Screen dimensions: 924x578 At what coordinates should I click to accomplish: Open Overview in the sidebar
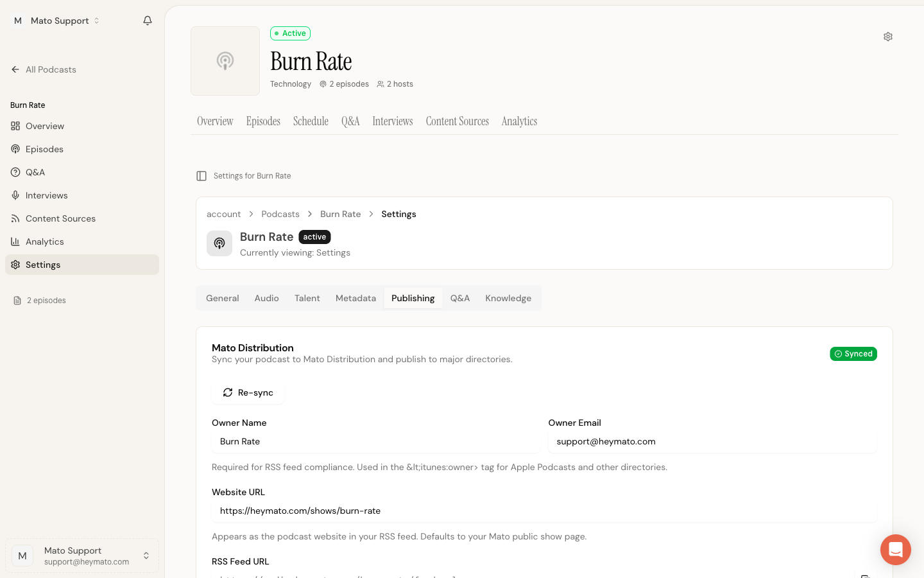[82, 126]
